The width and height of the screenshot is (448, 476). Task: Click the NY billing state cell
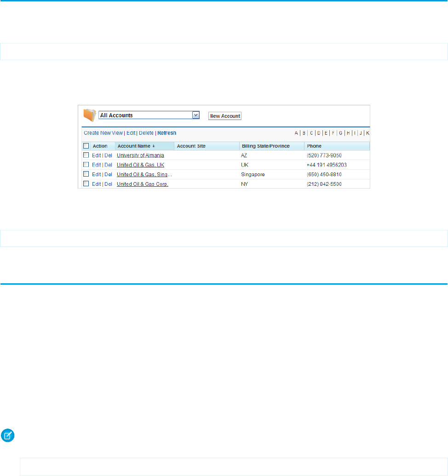point(244,184)
